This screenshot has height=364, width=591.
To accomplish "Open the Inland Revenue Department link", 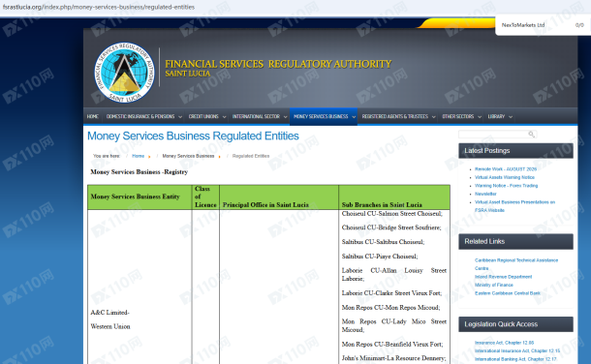I will coord(503,277).
